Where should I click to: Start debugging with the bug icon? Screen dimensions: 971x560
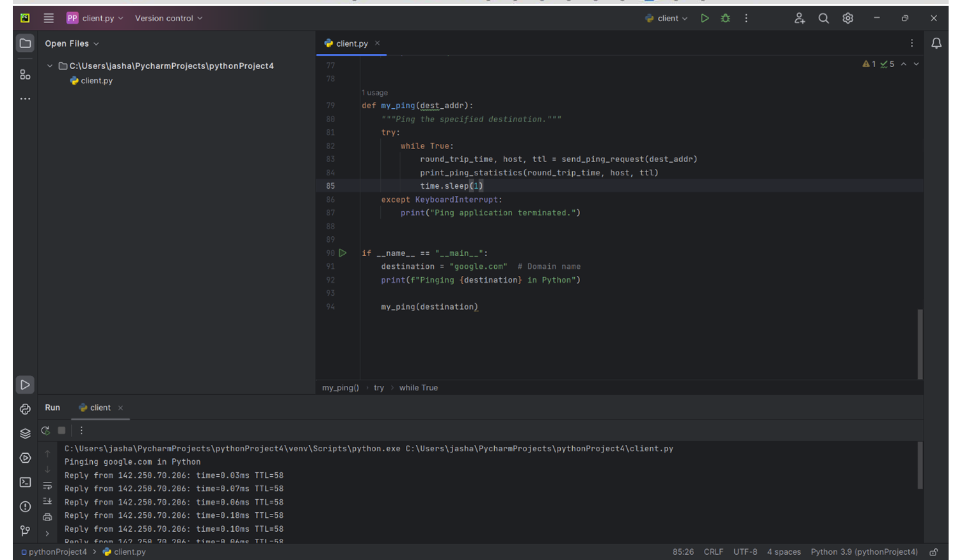(x=725, y=18)
